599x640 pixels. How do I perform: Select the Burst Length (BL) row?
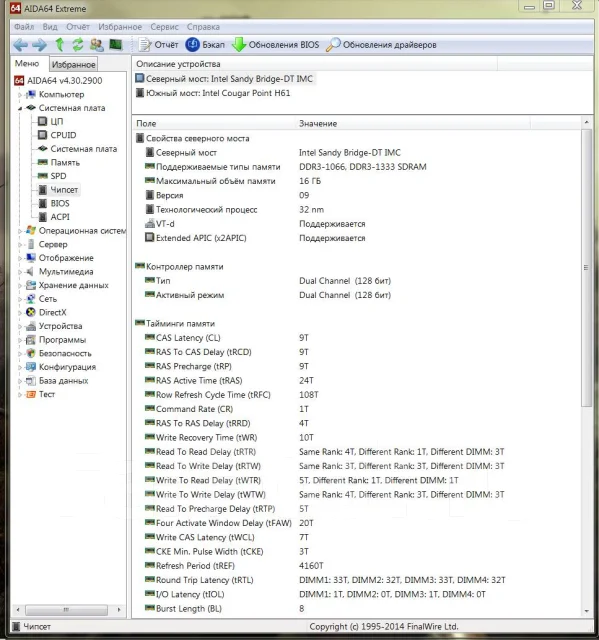point(357,609)
